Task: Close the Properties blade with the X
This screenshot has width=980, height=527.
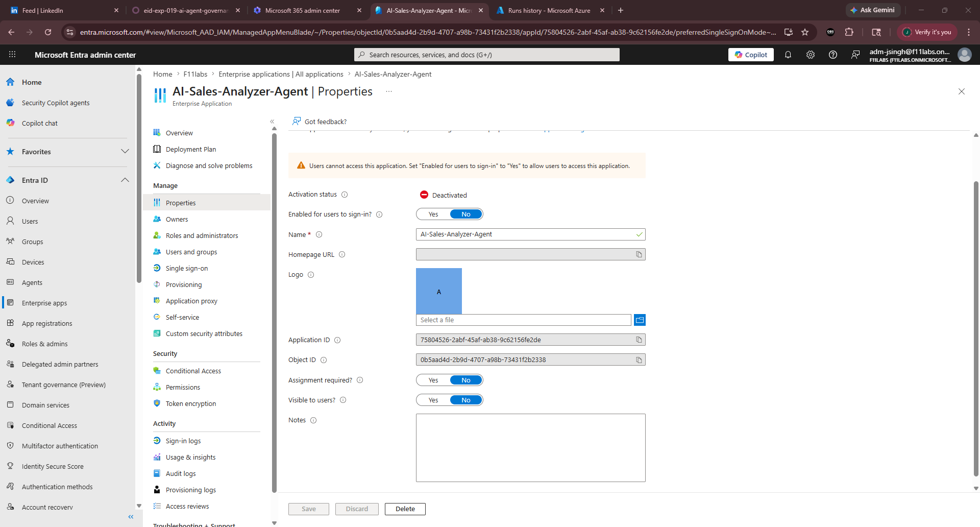Action: coord(962,91)
